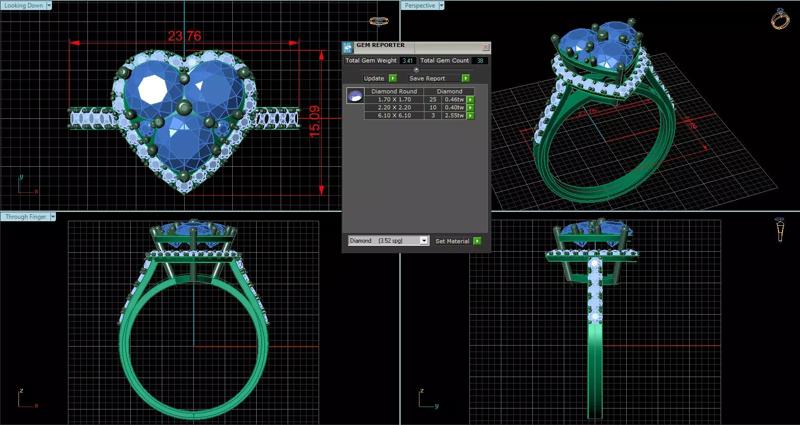
Task: Click ring icon in Looking Down viewport corner
Action: coord(379,21)
